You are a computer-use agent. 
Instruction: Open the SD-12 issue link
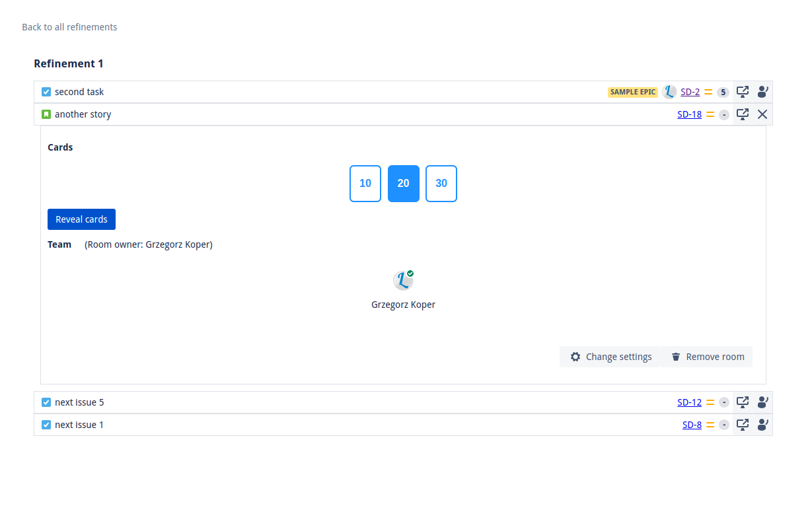[x=689, y=402]
